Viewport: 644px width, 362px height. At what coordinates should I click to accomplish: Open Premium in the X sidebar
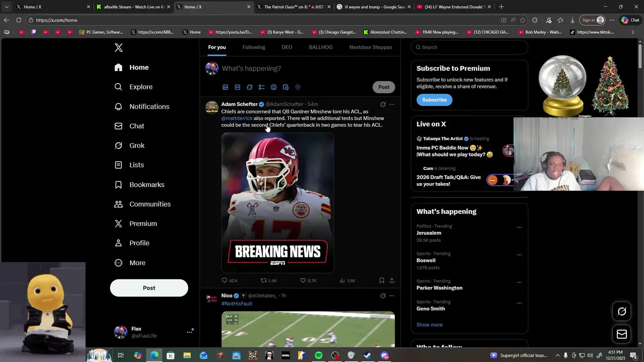[136, 224]
